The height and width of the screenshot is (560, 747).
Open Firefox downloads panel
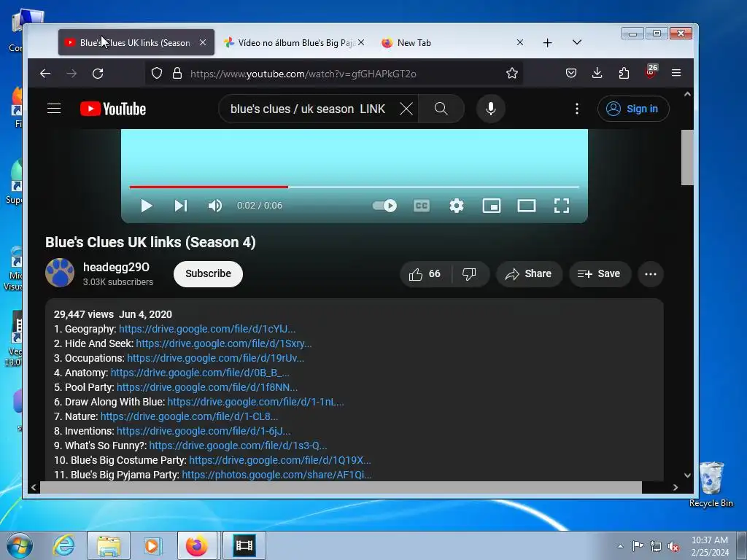tap(597, 73)
